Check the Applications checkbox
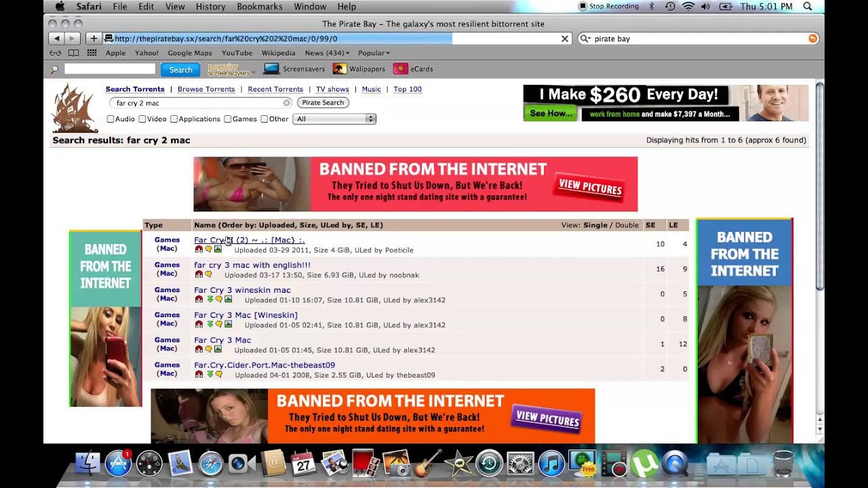This screenshot has width=868, height=488. 174,119
